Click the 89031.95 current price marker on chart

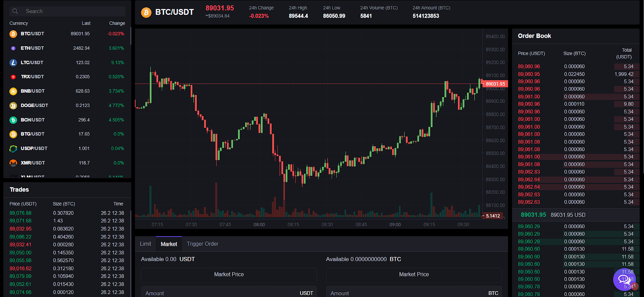pyautogui.click(x=495, y=84)
